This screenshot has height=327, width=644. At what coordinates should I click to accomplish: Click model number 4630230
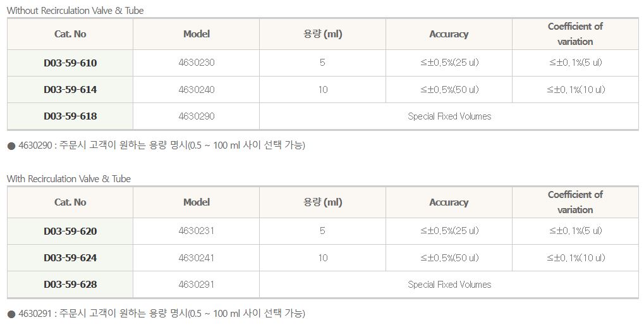197,63
